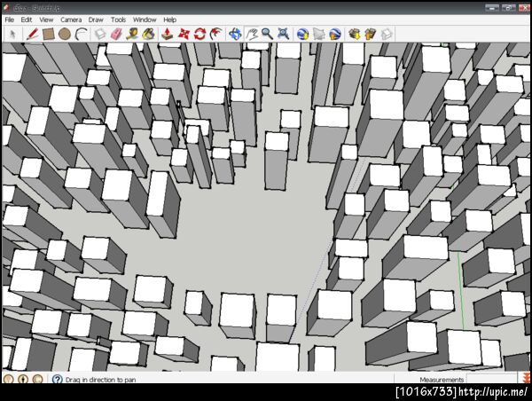532x401 pixels.
Task: Click the 'Drag in direction to pan' hint
Action: tap(100, 380)
